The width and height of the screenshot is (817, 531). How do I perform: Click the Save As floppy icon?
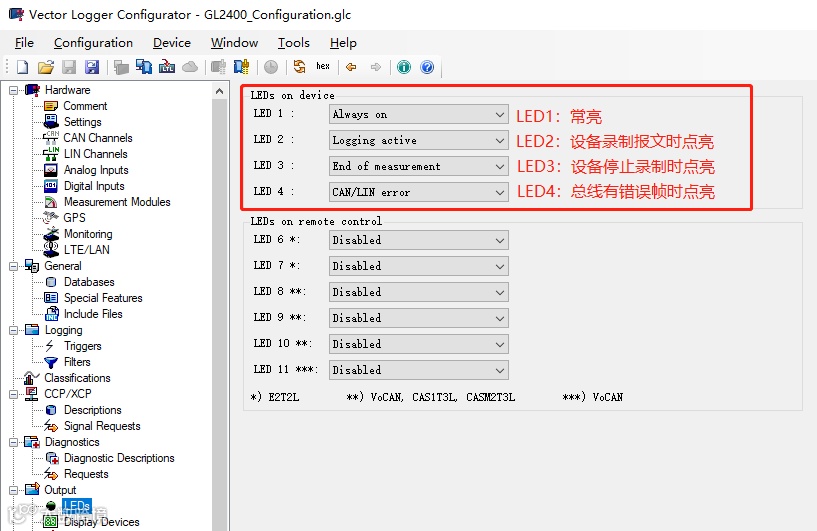92,67
